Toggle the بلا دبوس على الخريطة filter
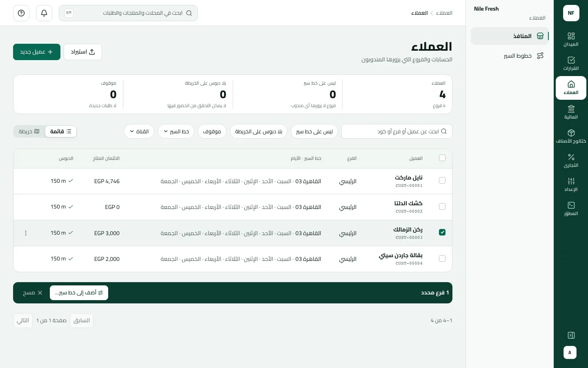This screenshot has width=588, height=368. coord(259,131)
